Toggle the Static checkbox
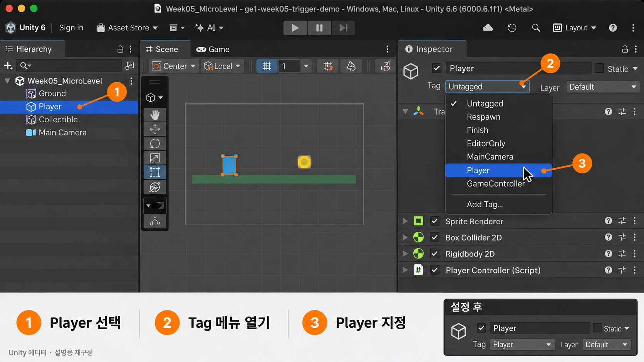The height and width of the screenshot is (362, 644). tap(599, 68)
